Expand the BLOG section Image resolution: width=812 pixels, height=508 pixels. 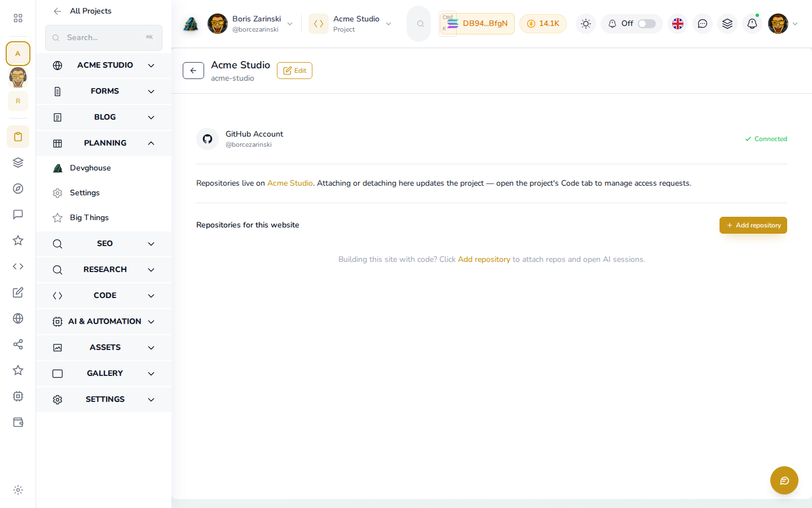[x=104, y=117]
